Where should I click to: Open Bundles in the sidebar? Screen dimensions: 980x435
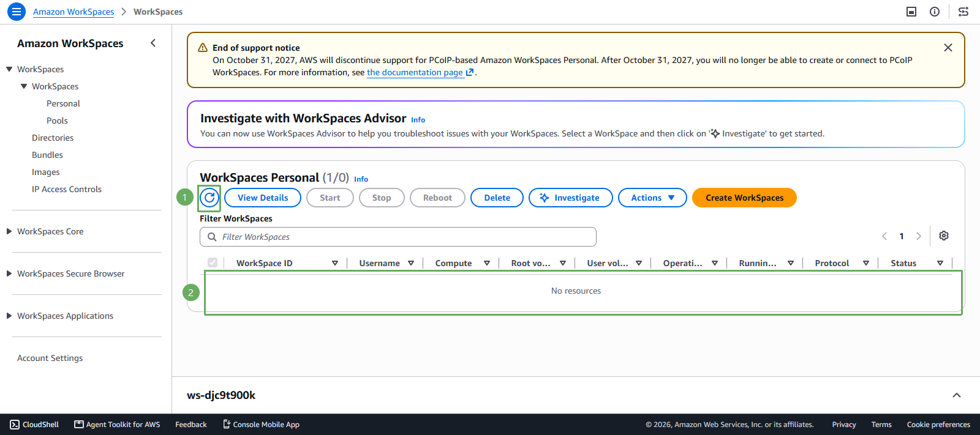(x=47, y=155)
